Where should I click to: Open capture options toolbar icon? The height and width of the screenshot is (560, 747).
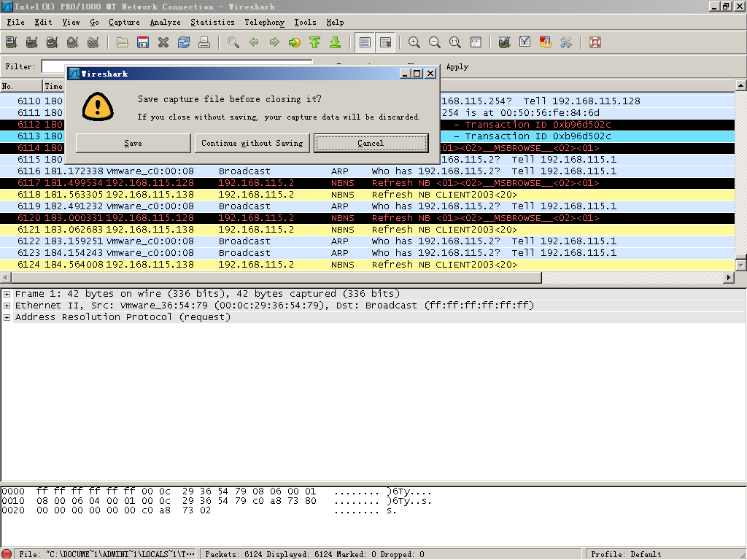[32, 42]
